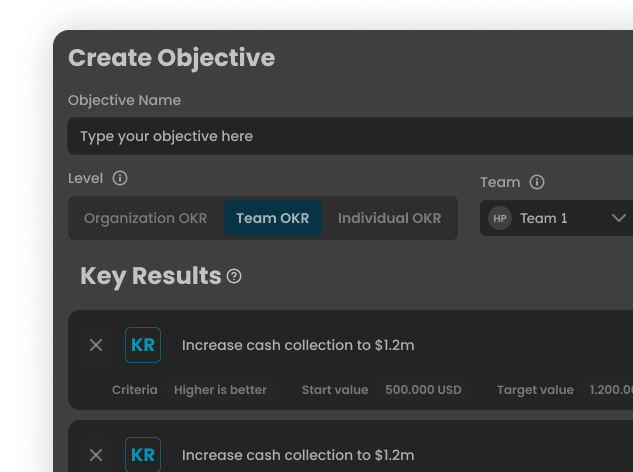Remove the second key result with X
The image size is (633, 472).
pos(96,455)
